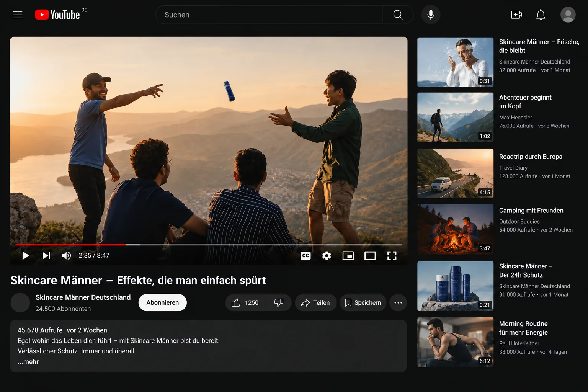Switch to theater mode
This screenshot has width=588, height=392.
370,255
